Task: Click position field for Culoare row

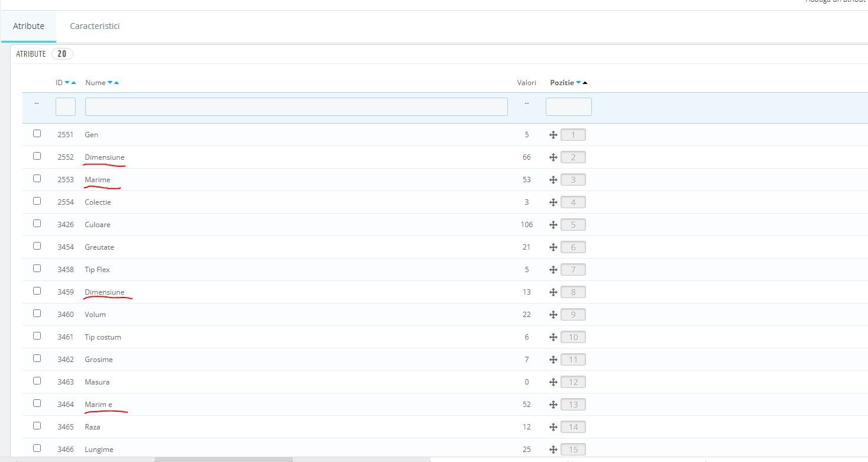Action: [573, 225]
